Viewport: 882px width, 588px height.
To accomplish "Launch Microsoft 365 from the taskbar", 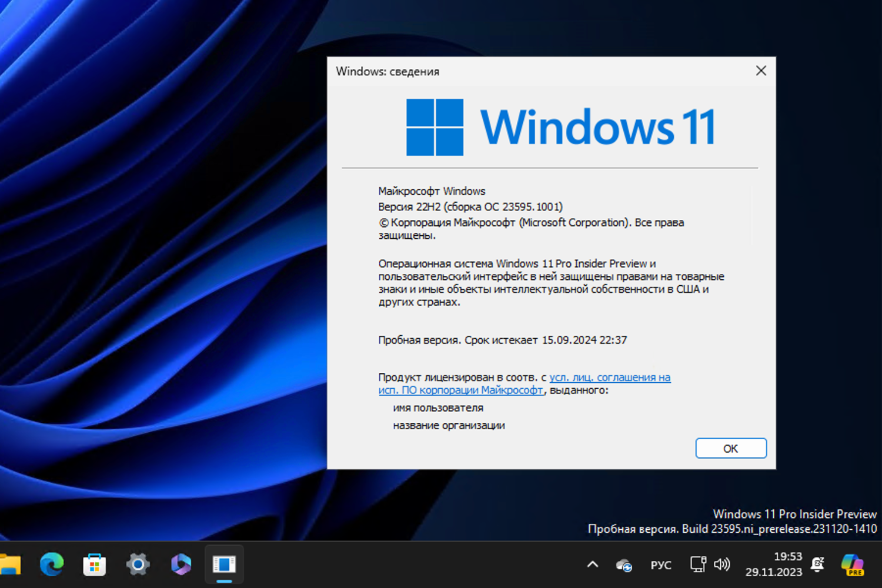I will 180,564.
